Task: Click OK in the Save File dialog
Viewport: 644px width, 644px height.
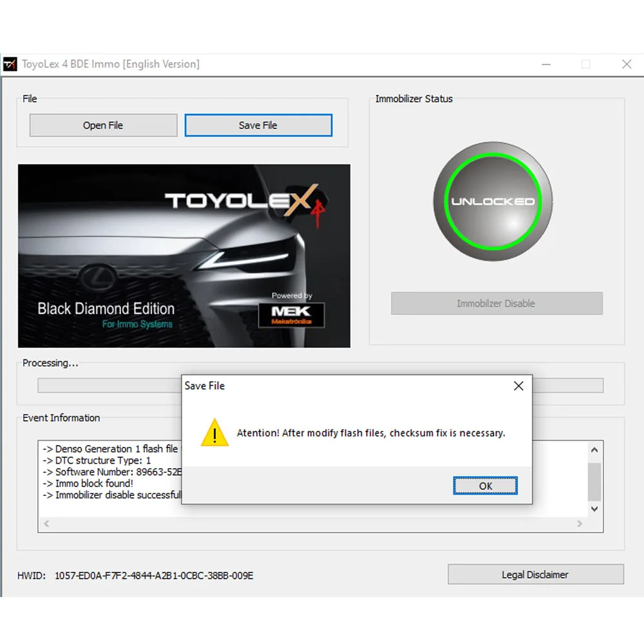Action: click(x=485, y=486)
